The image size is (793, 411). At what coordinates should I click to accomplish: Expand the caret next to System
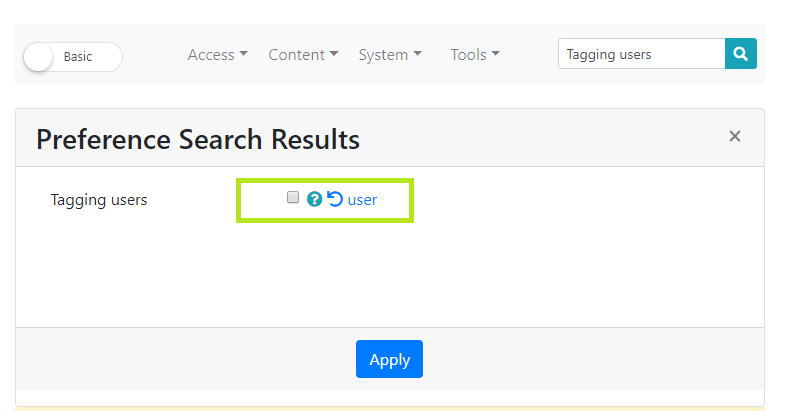pos(417,54)
